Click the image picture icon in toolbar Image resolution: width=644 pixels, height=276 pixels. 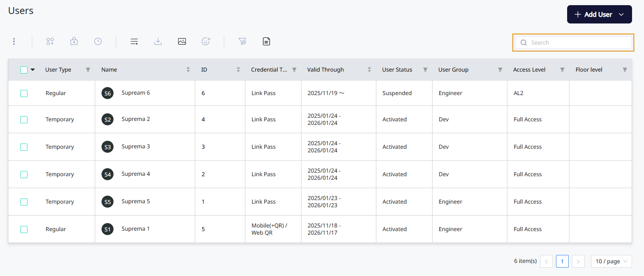[182, 41]
